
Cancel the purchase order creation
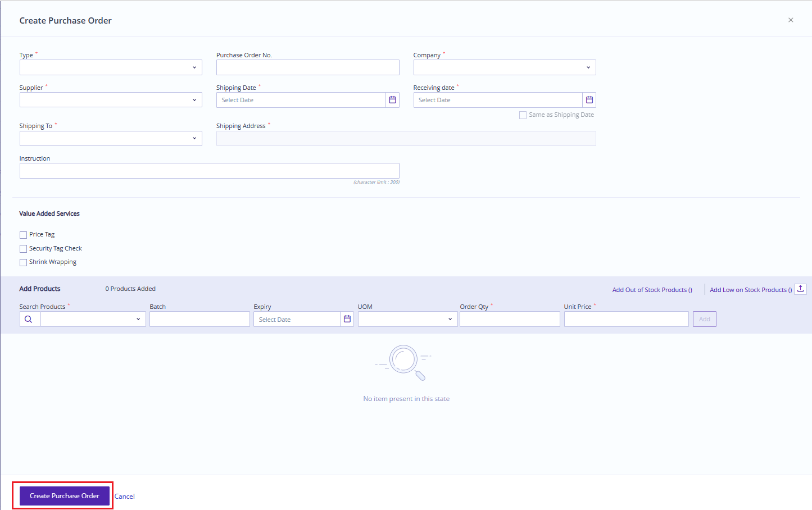124,496
